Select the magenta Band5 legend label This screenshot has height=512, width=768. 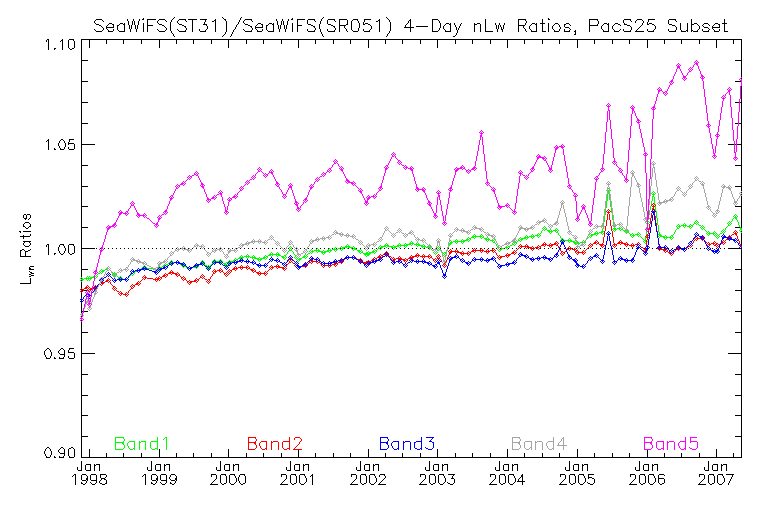pos(671,444)
